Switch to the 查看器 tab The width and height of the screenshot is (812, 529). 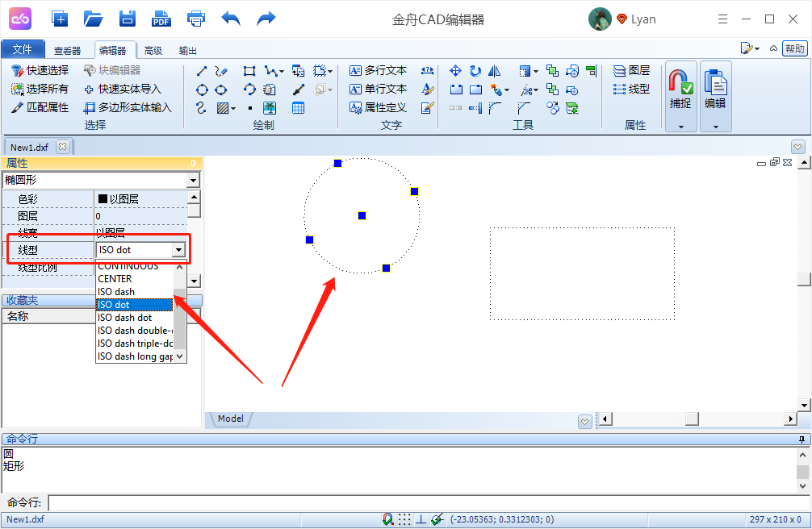[x=67, y=50]
